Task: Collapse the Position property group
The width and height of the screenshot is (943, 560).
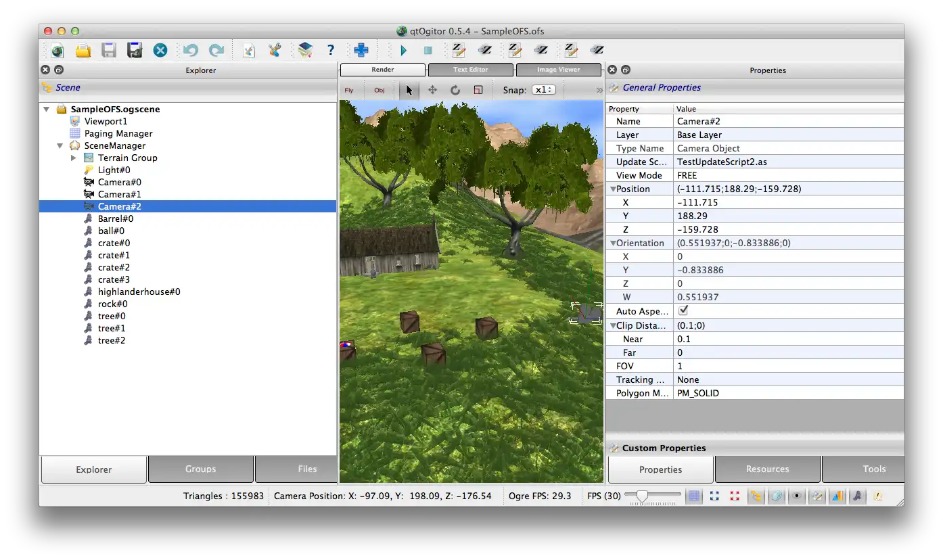Action: 613,189
